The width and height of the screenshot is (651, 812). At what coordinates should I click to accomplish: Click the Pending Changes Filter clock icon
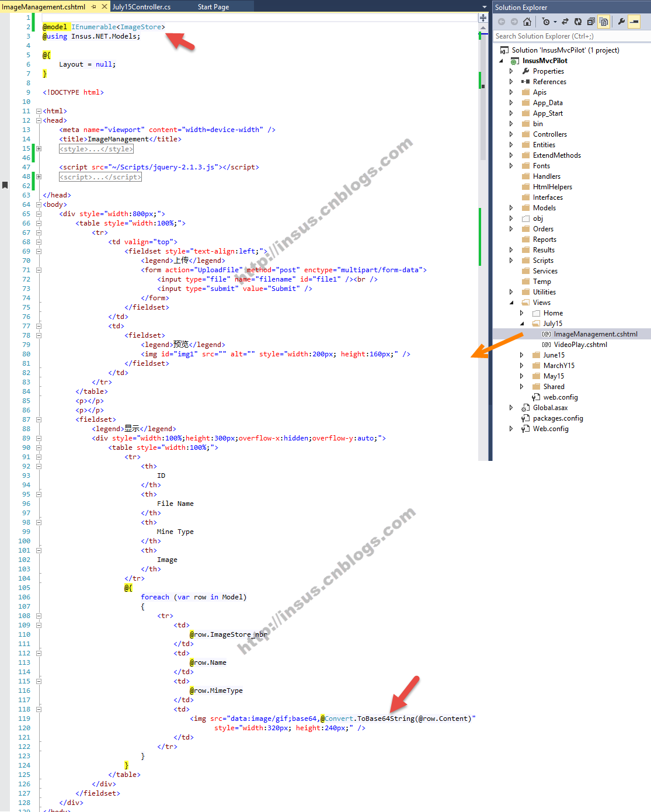pyautogui.click(x=546, y=22)
